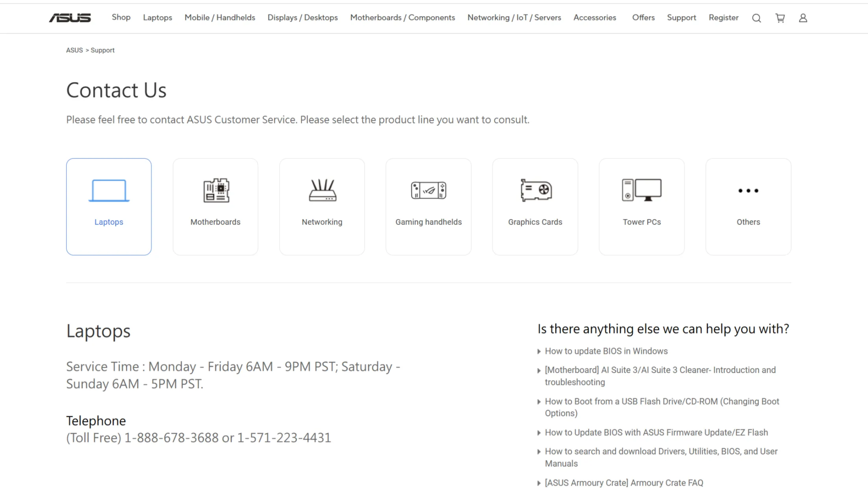Click the Tower PCs category icon

pos(641,191)
